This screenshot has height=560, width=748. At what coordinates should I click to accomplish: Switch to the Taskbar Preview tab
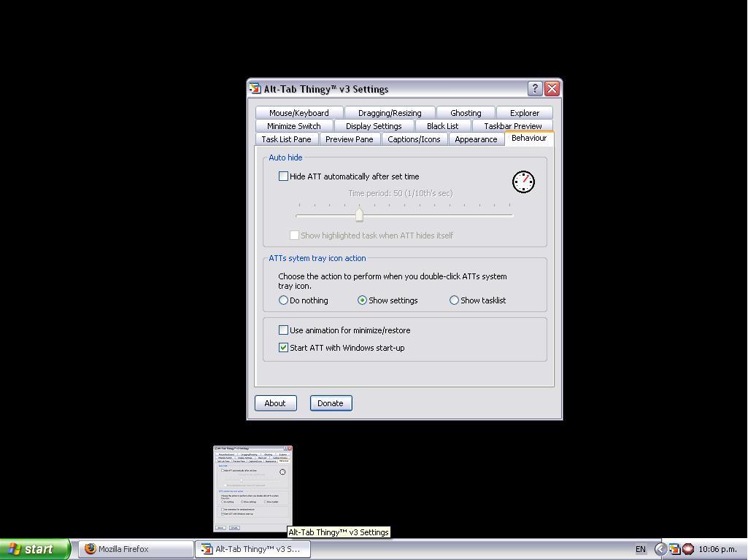(512, 125)
